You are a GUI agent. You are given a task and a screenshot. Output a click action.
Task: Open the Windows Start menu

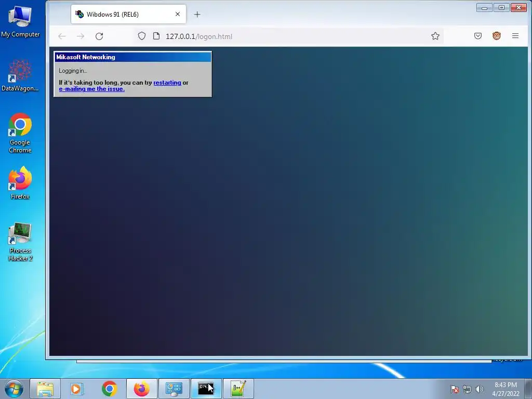14,389
